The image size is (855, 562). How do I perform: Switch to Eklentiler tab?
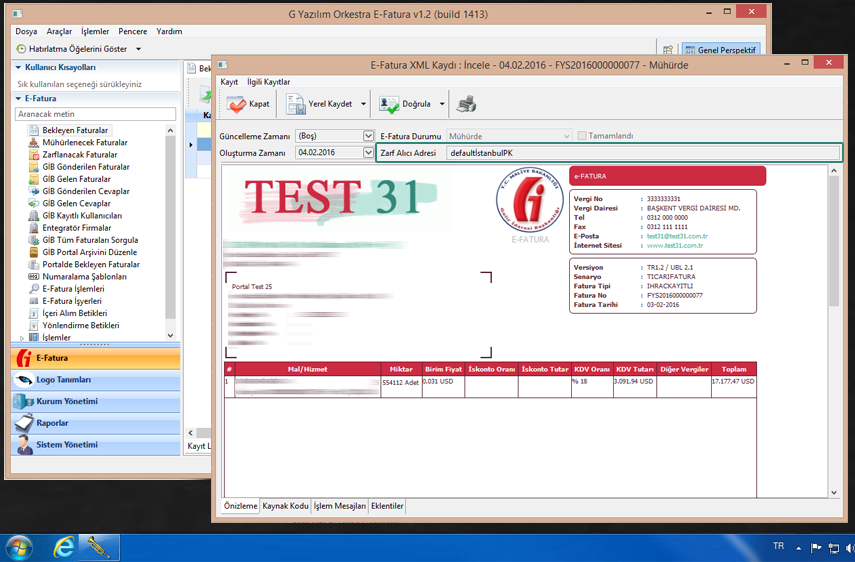click(x=387, y=506)
